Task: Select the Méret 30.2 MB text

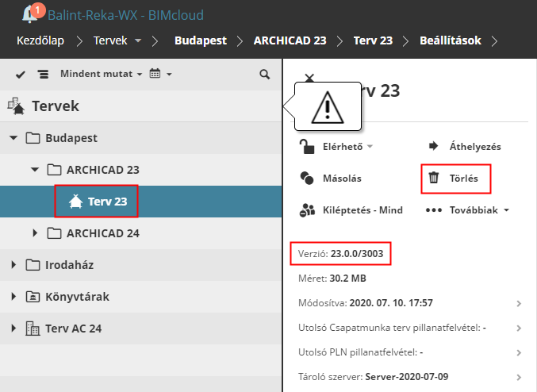Action: 332,279
